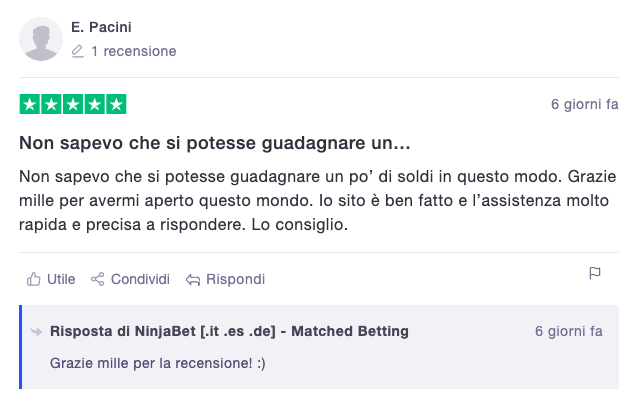The height and width of the screenshot is (404, 633).
Task: Click the first green rating star
Action: [x=29, y=104]
